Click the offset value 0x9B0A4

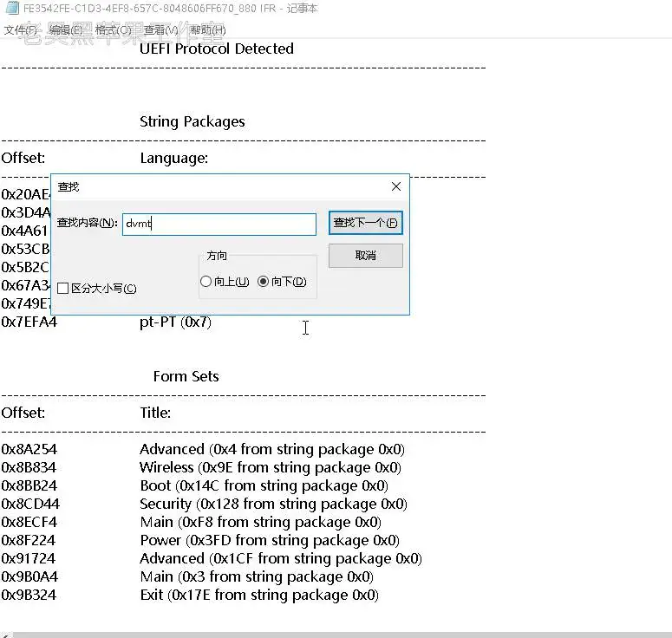tap(29, 576)
